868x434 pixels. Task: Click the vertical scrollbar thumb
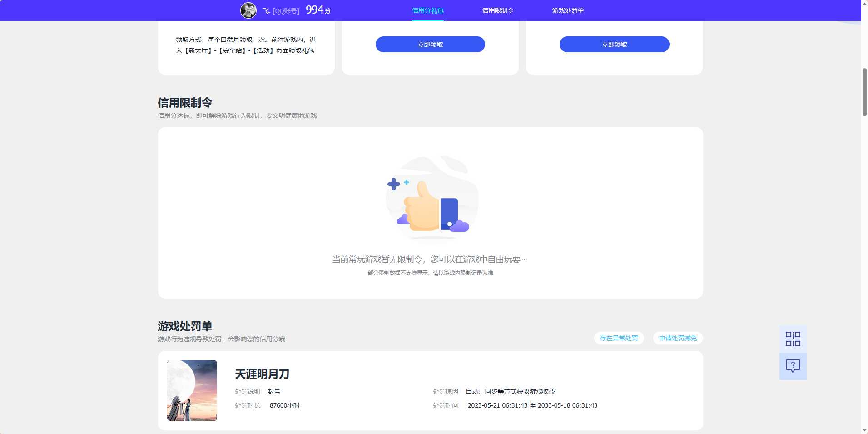point(864,92)
